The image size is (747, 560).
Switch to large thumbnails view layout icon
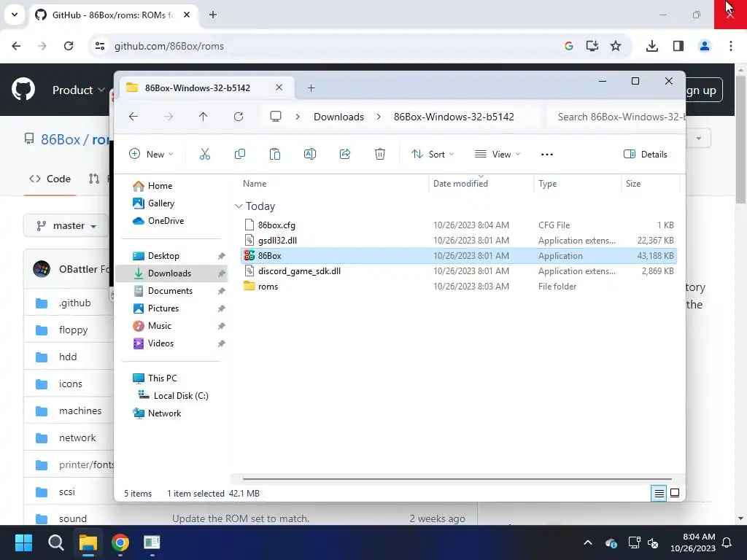click(x=675, y=494)
